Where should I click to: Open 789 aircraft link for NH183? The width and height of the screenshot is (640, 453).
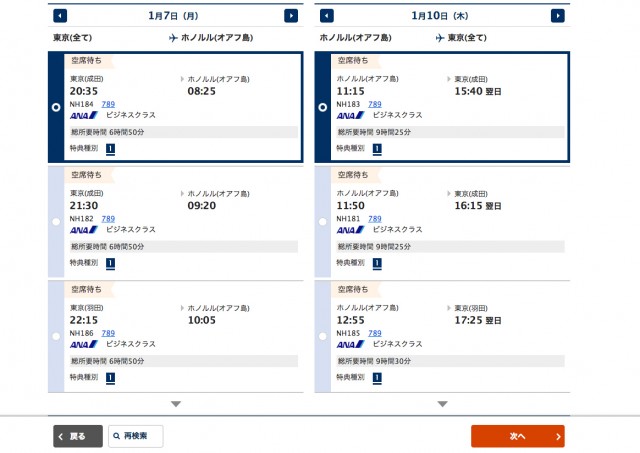point(375,104)
